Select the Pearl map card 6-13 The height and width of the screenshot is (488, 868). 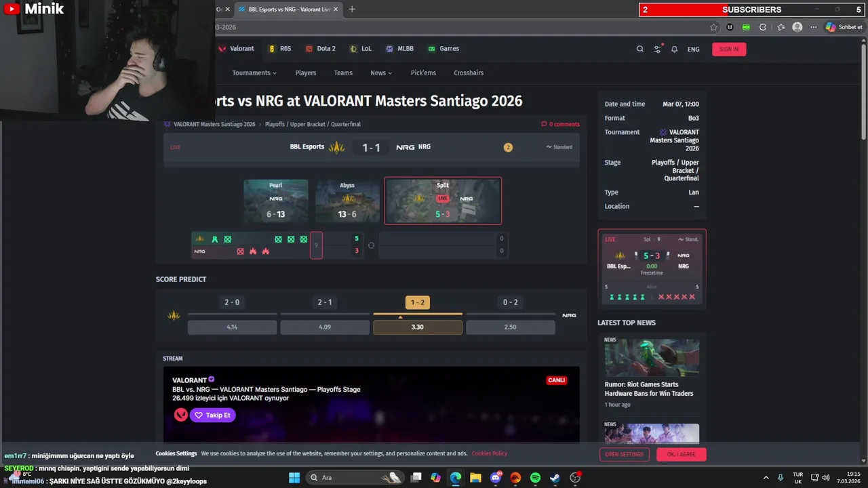[276, 201]
